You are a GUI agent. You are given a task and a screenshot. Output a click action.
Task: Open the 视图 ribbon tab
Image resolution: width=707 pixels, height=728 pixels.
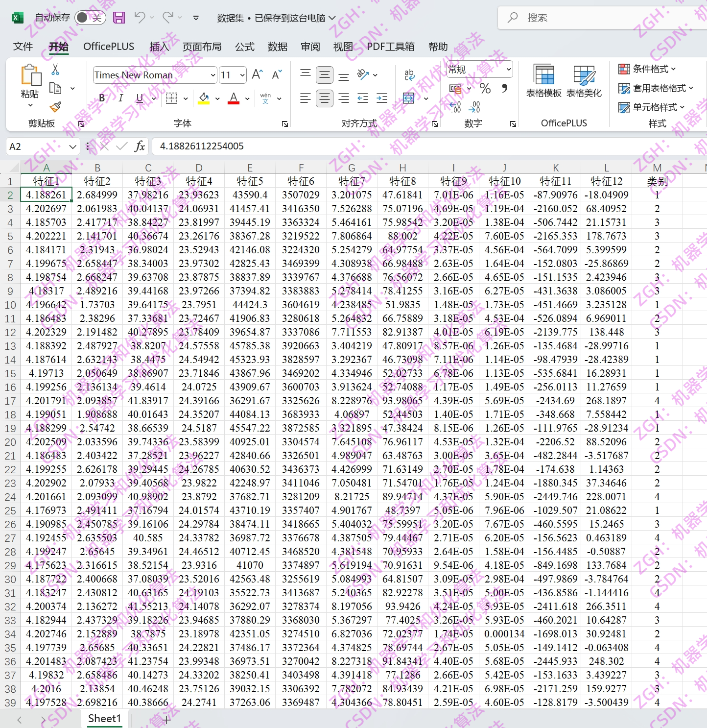click(x=343, y=47)
